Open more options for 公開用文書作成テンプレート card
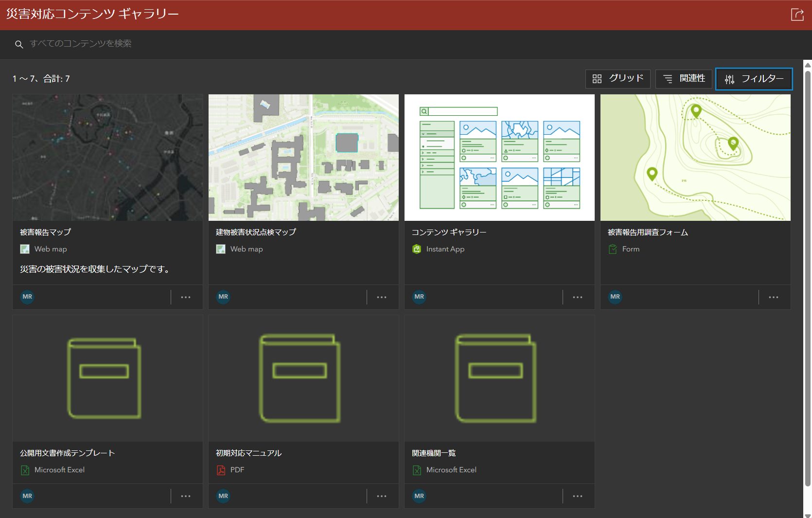 coord(186,496)
